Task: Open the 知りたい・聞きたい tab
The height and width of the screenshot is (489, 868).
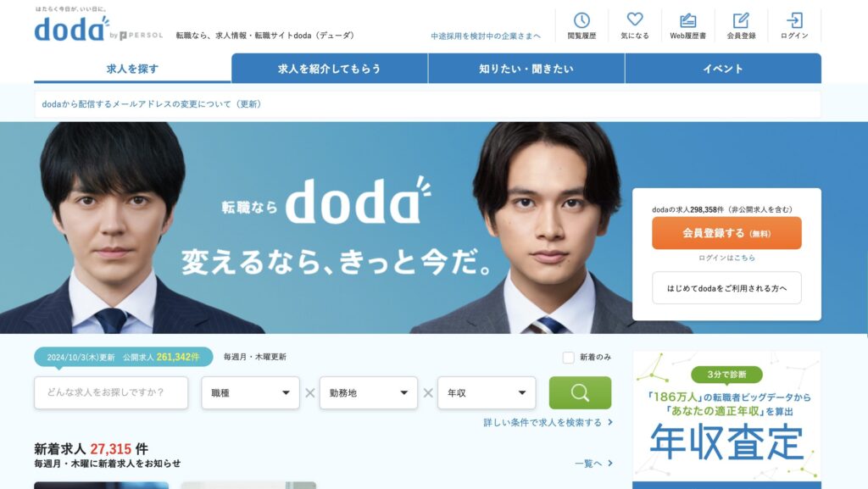Action: tap(526, 69)
